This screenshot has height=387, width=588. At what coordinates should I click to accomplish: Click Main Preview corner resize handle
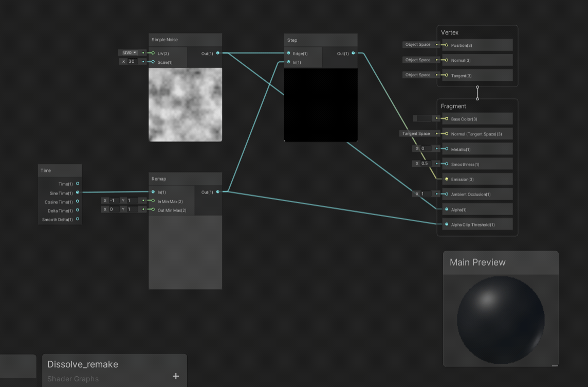555,365
